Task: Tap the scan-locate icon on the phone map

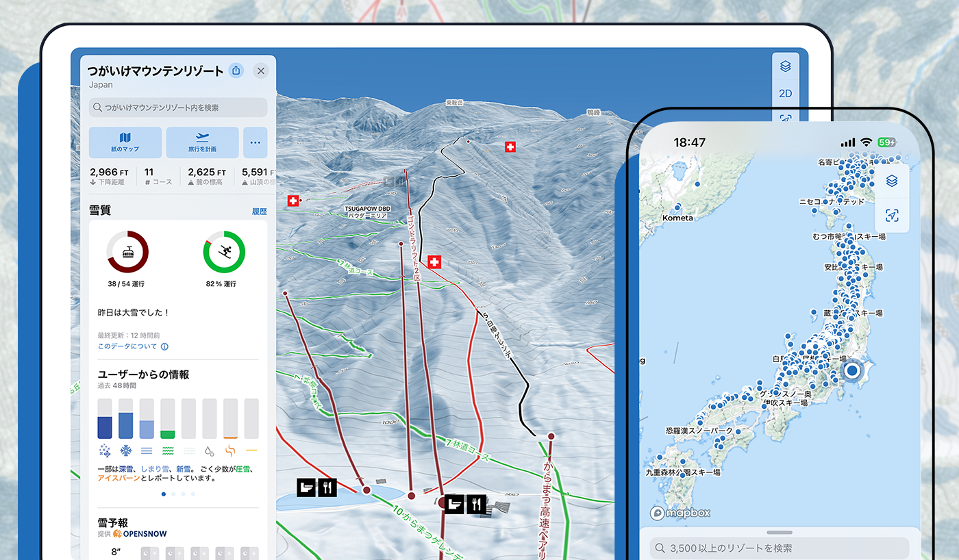Action: click(x=891, y=216)
